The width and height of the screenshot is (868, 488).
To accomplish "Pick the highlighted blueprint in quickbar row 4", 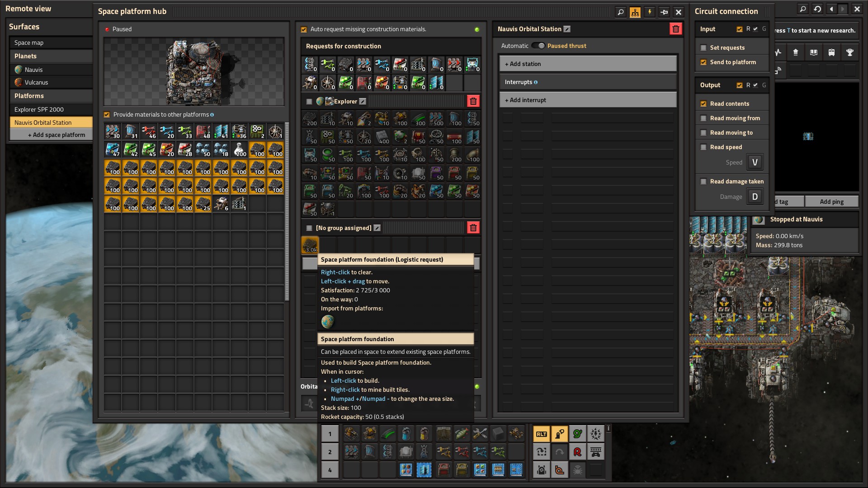I will pos(424,470).
